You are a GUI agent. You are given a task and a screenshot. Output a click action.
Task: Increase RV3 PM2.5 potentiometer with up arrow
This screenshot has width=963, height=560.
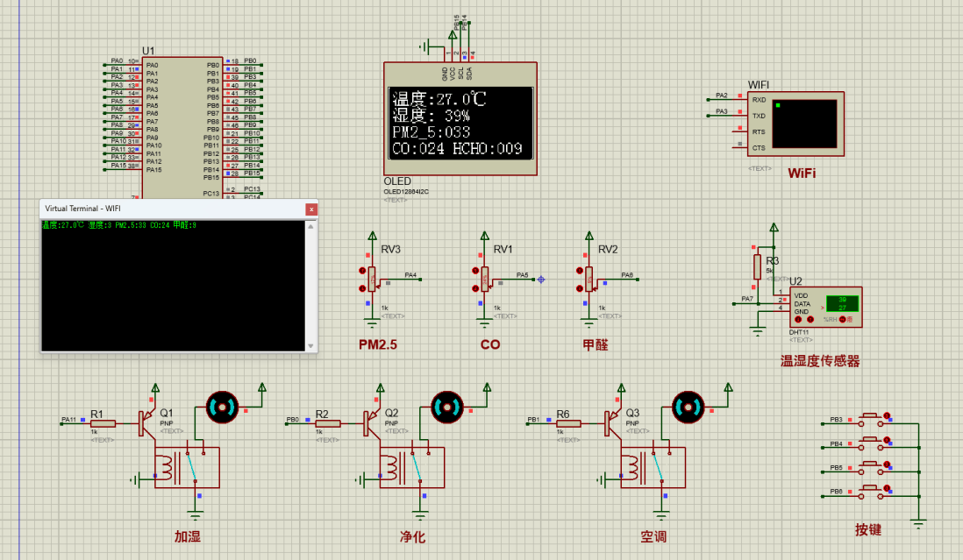pyautogui.click(x=363, y=270)
